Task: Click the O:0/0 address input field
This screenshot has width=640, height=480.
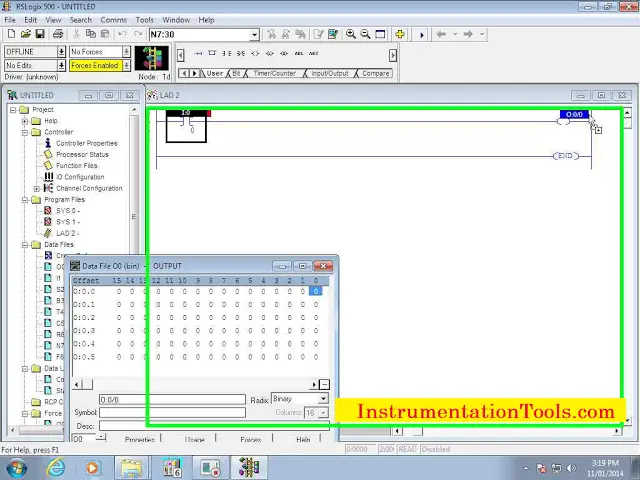Action: pos(172,400)
